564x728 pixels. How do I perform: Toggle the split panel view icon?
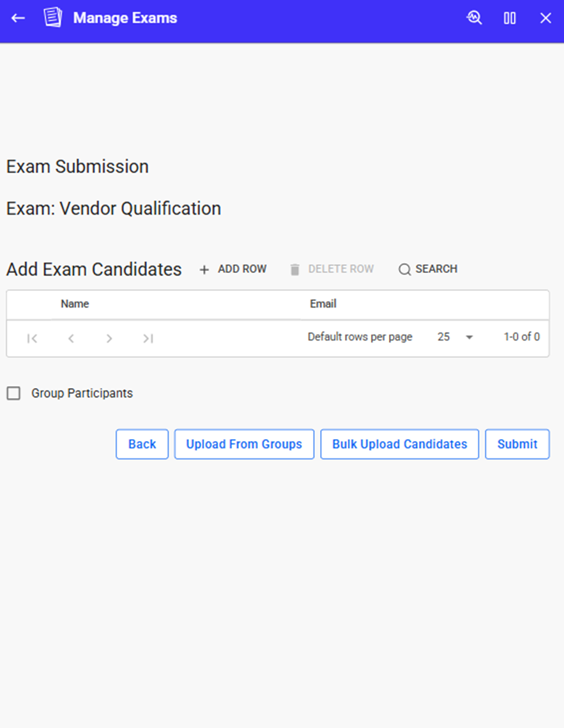click(x=510, y=18)
